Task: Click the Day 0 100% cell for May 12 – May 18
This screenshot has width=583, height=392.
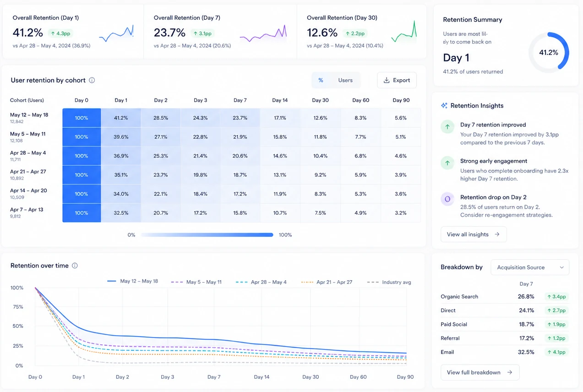Action: click(82, 118)
